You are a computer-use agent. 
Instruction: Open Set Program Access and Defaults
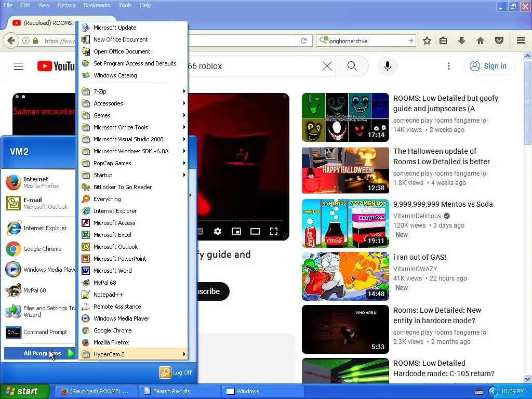click(133, 63)
